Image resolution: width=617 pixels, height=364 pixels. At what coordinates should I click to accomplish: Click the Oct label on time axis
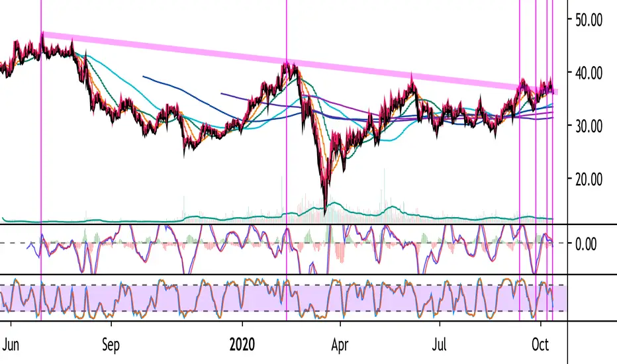540,345
